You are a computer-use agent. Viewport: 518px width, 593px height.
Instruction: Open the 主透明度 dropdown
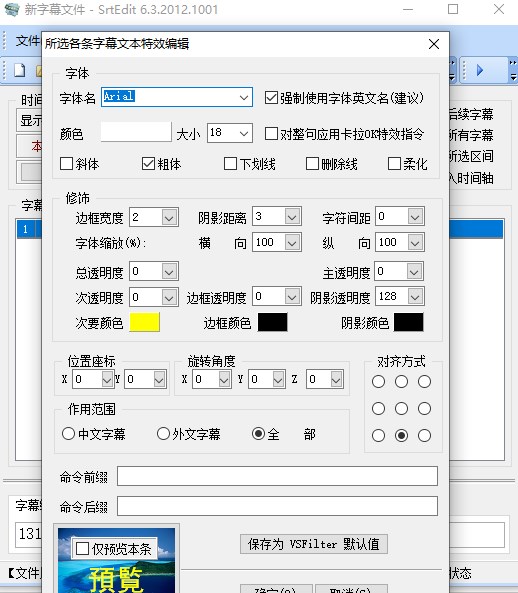(414, 272)
